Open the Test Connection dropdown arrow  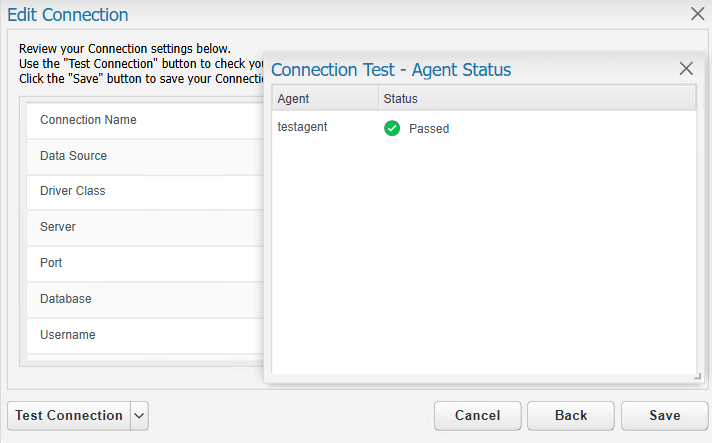[139, 416]
